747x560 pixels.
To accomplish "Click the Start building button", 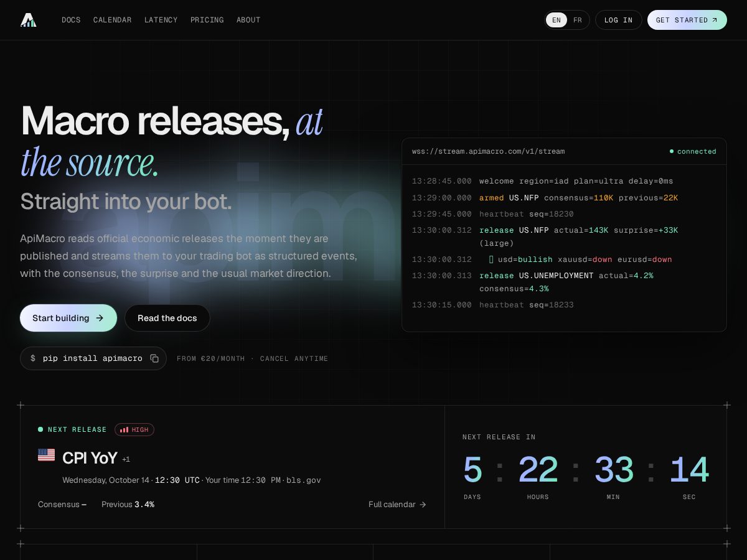I will tap(68, 318).
